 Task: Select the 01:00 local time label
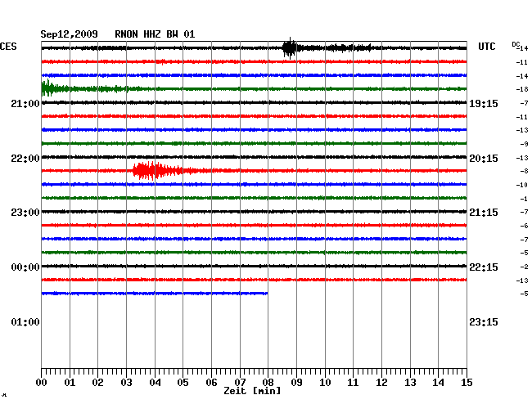(x=25, y=322)
